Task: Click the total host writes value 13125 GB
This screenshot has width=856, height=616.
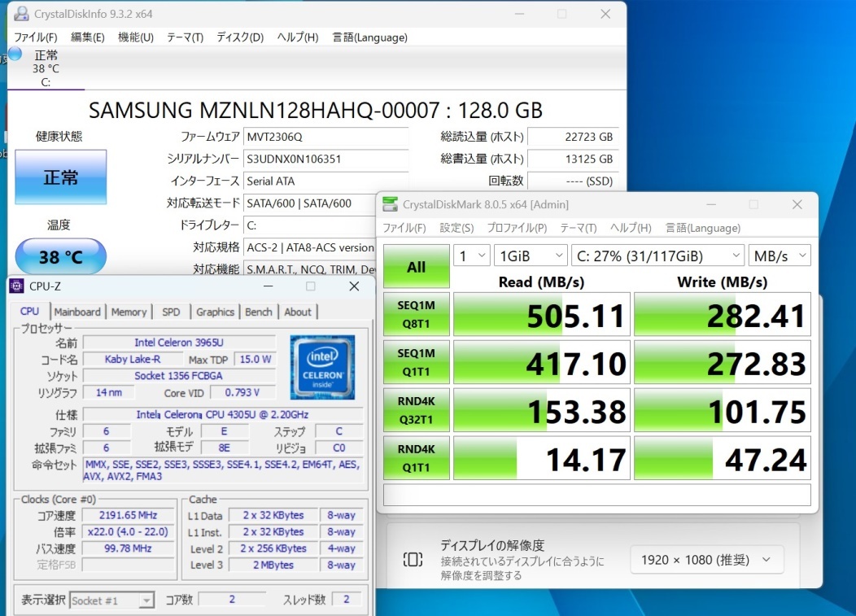Action: coord(571,159)
